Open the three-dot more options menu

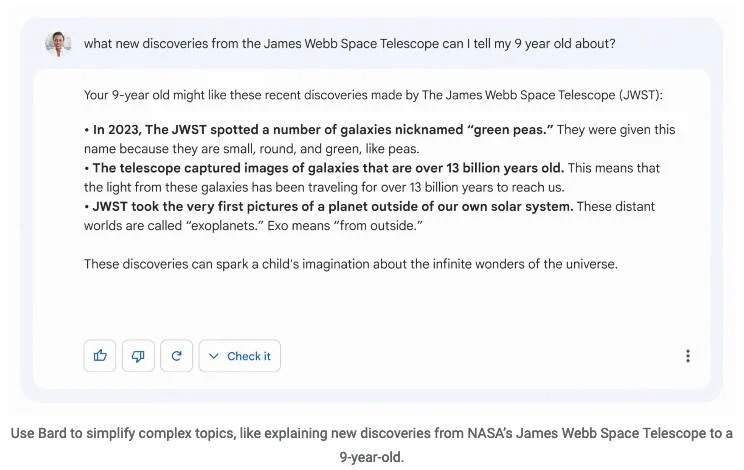pyautogui.click(x=687, y=356)
